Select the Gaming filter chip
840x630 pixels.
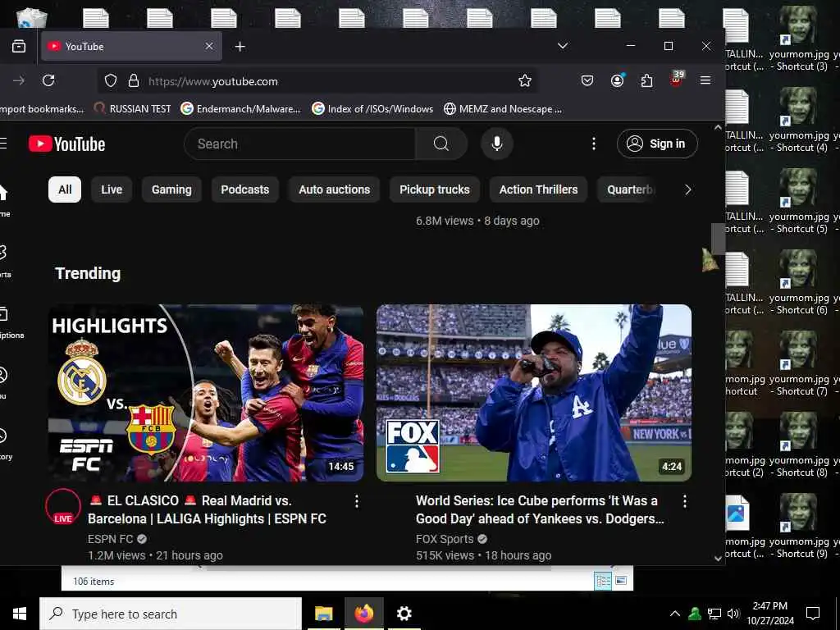coord(171,189)
